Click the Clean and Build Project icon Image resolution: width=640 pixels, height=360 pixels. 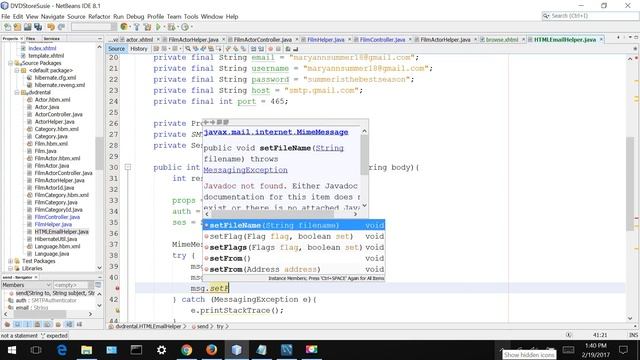(147, 27)
